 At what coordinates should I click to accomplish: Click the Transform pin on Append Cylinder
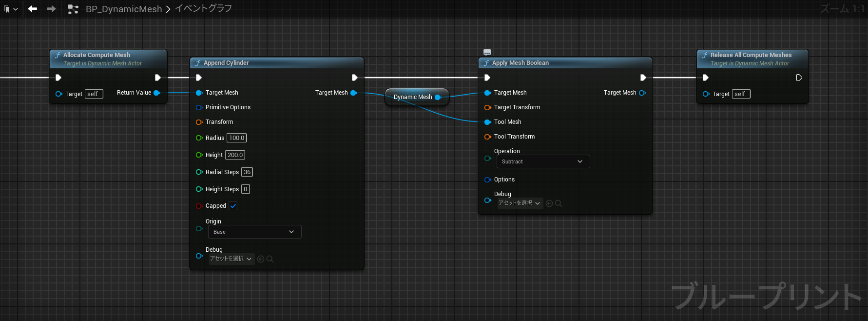point(199,122)
